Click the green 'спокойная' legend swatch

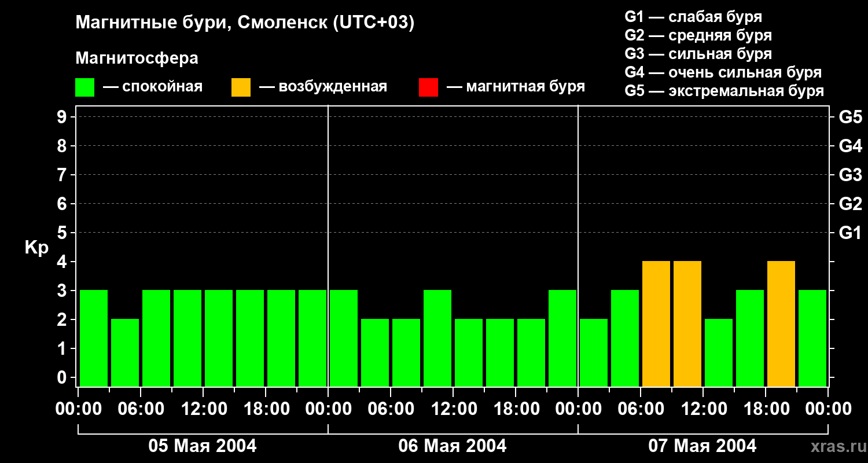point(85,87)
